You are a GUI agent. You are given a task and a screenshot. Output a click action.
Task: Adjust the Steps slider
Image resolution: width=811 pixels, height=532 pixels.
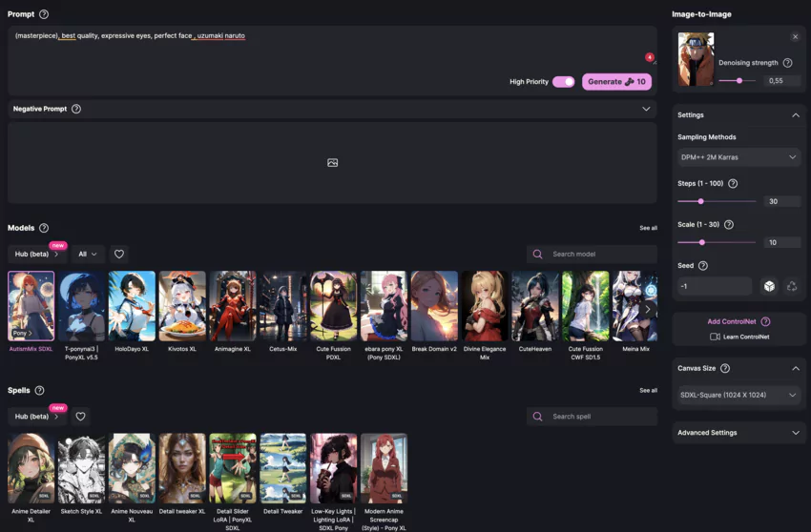click(x=717, y=201)
